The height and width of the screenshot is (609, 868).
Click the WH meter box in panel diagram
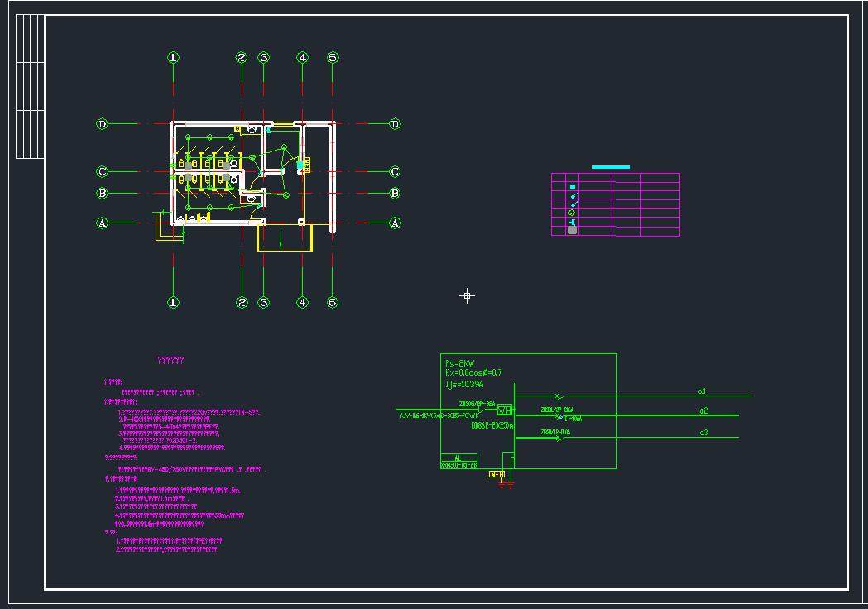click(x=504, y=410)
